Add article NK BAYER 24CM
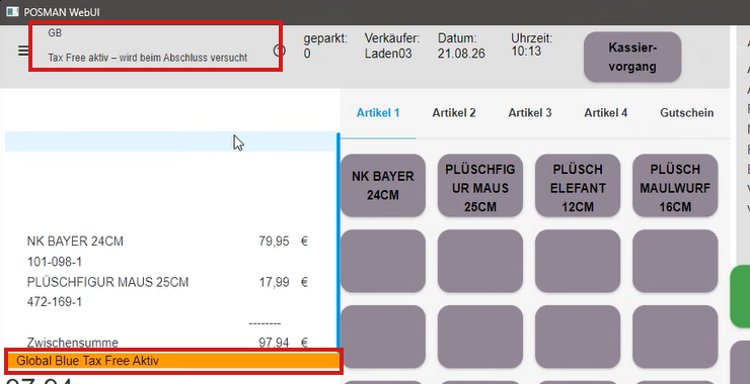The image size is (750, 384). tap(383, 186)
